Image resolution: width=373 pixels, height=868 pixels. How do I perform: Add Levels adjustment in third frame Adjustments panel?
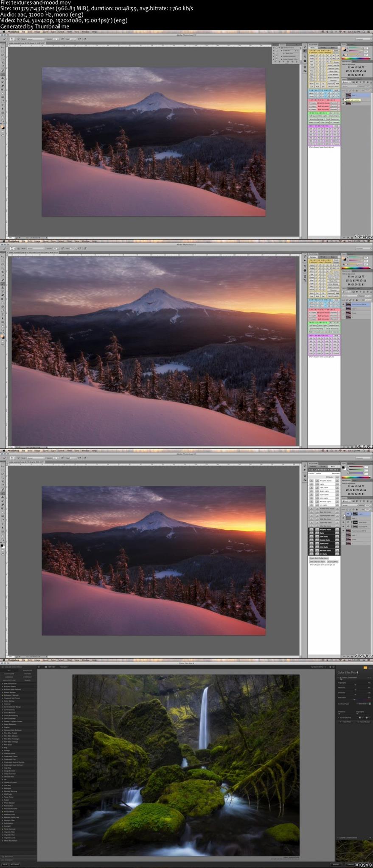click(x=353, y=486)
